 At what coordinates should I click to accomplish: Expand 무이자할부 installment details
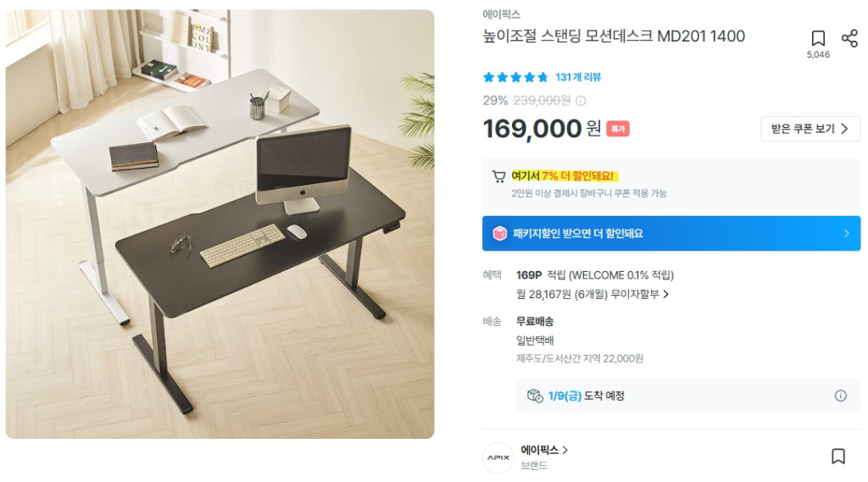tap(593, 295)
